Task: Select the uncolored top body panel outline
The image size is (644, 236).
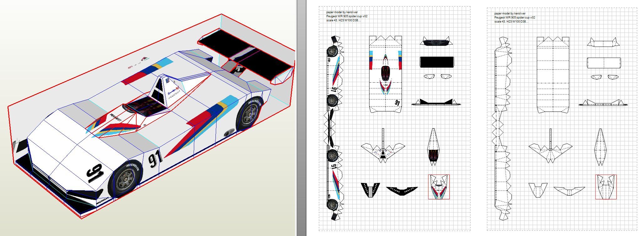Action: pos(553,75)
